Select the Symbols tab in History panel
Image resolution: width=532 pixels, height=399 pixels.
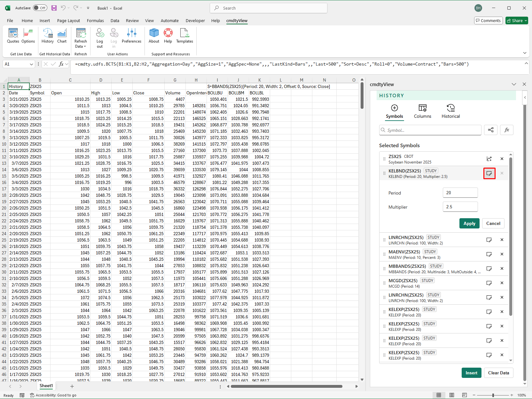pyautogui.click(x=394, y=111)
